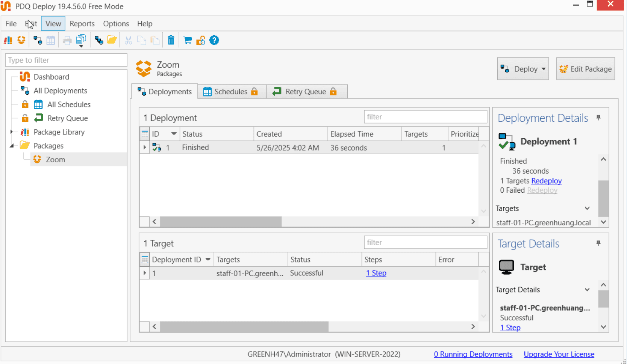Click Redeploy link next to 1 Targets
The height and width of the screenshot is (364, 627).
coord(547,181)
